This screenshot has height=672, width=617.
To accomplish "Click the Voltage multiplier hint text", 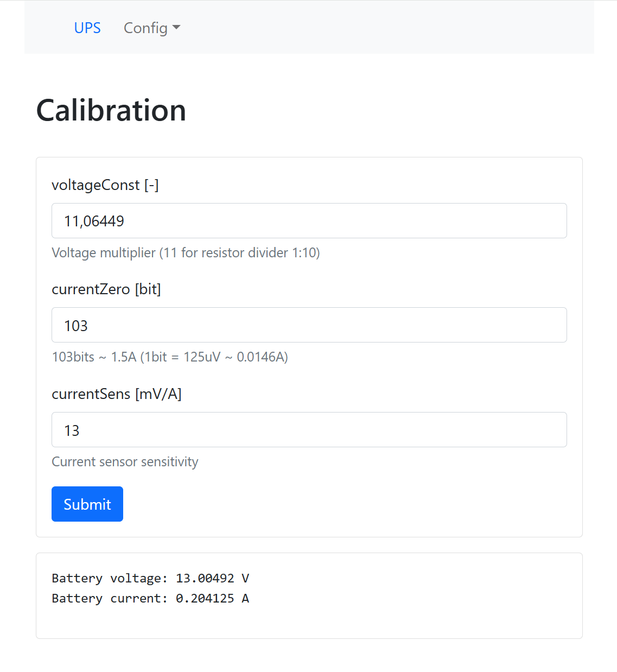I will click(x=186, y=253).
